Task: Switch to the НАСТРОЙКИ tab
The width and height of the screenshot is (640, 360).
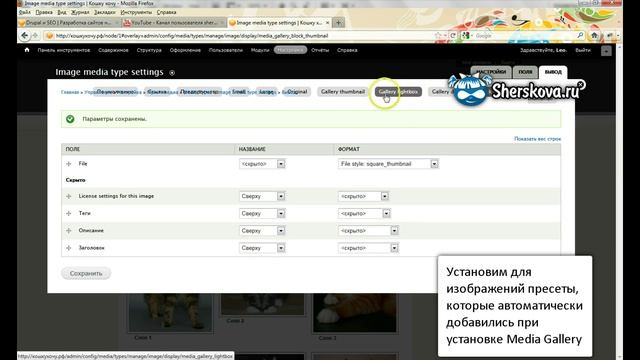Action: (491, 72)
